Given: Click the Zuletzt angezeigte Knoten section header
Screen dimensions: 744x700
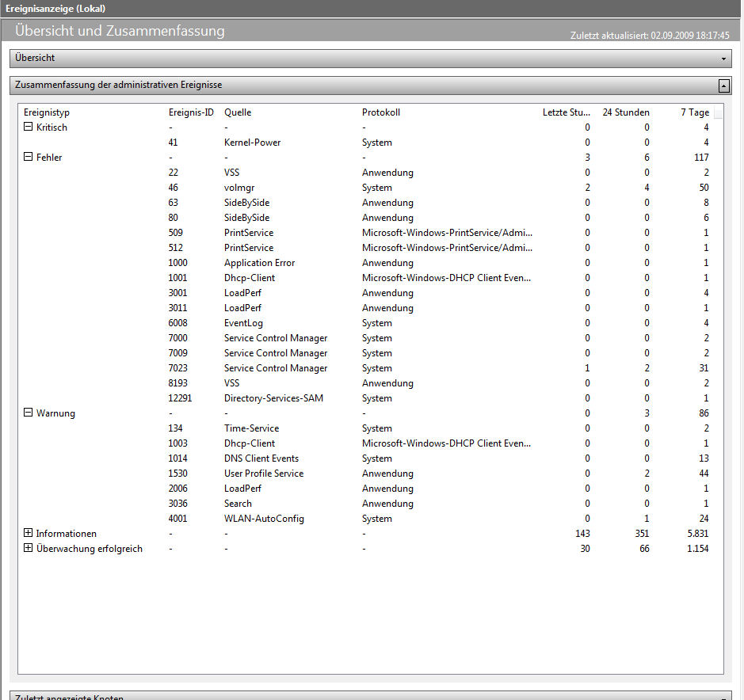Looking at the screenshot, I should click(x=371, y=696).
